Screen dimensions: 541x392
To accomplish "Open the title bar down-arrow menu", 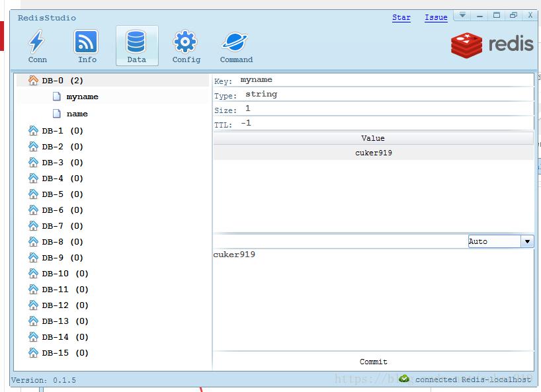I will click(x=462, y=15).
